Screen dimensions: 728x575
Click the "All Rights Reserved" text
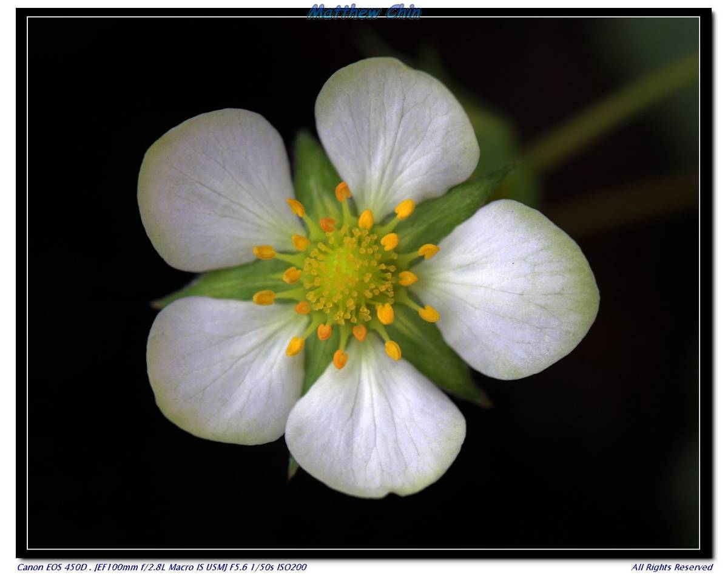pyautogui.click(x=672, y=567)
